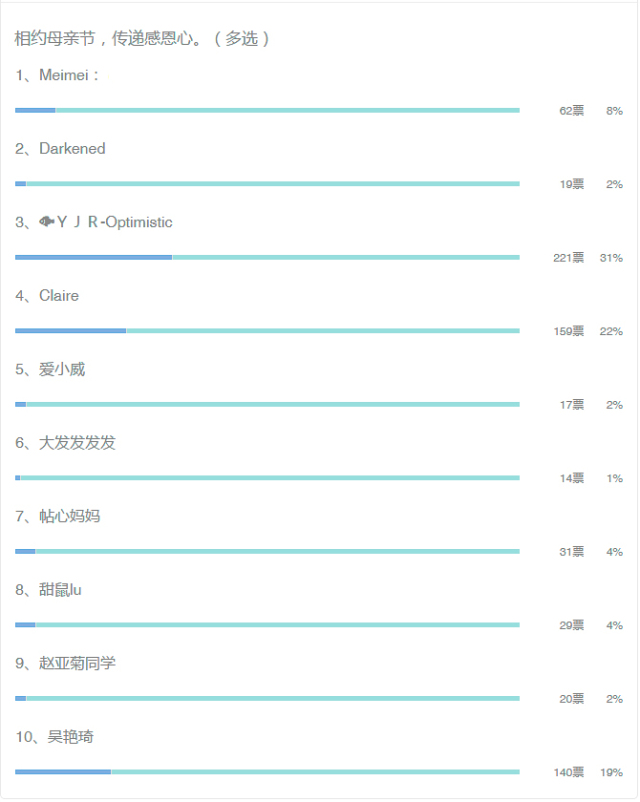The image size is (640, 802).
Task: Click the 31% percentage value
Action: click(611, 258)
